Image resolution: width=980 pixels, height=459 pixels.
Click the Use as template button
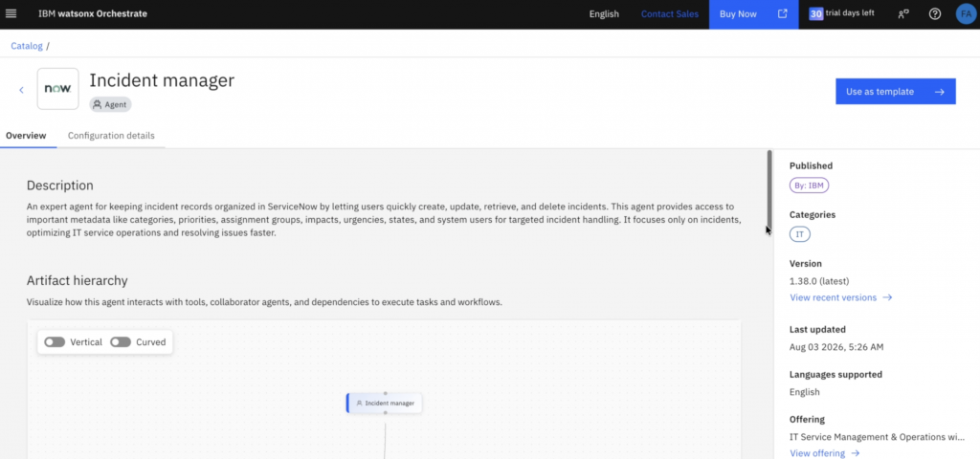(895, 91)
